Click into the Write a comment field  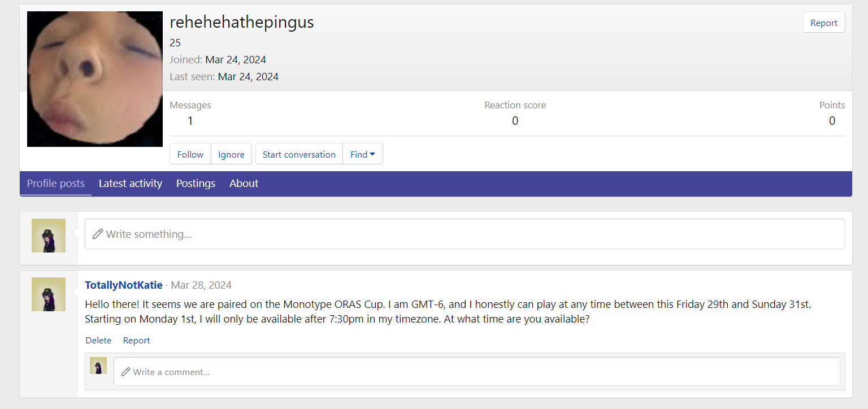point(476,372)
